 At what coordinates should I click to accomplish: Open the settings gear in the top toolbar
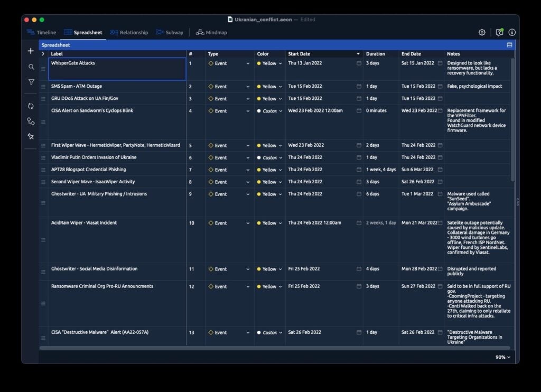pyautogui.click(x=482, y=32)
